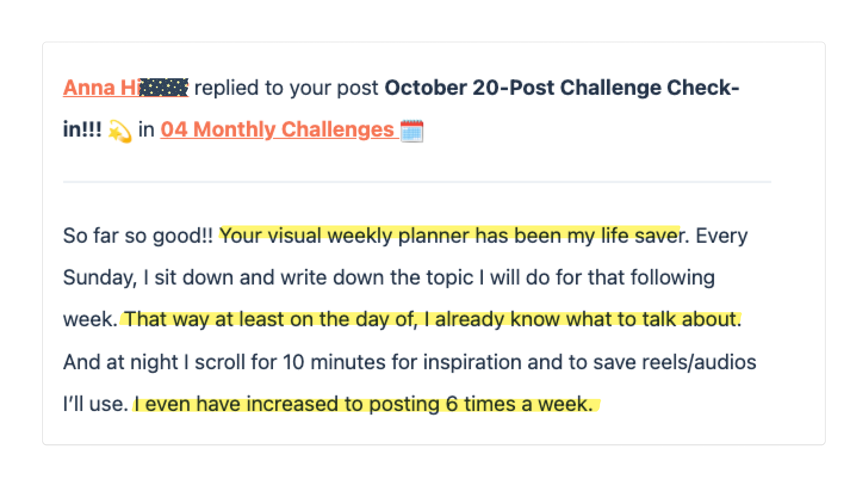Click the word 'reels/audios' in the message
868x488 pixels.
[699, 362]
